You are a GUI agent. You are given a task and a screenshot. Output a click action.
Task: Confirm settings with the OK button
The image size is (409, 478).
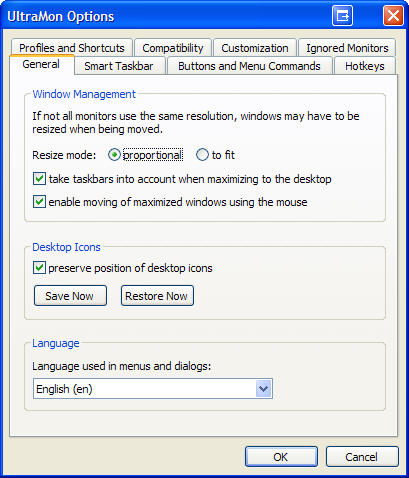click(x=281, y=457)
